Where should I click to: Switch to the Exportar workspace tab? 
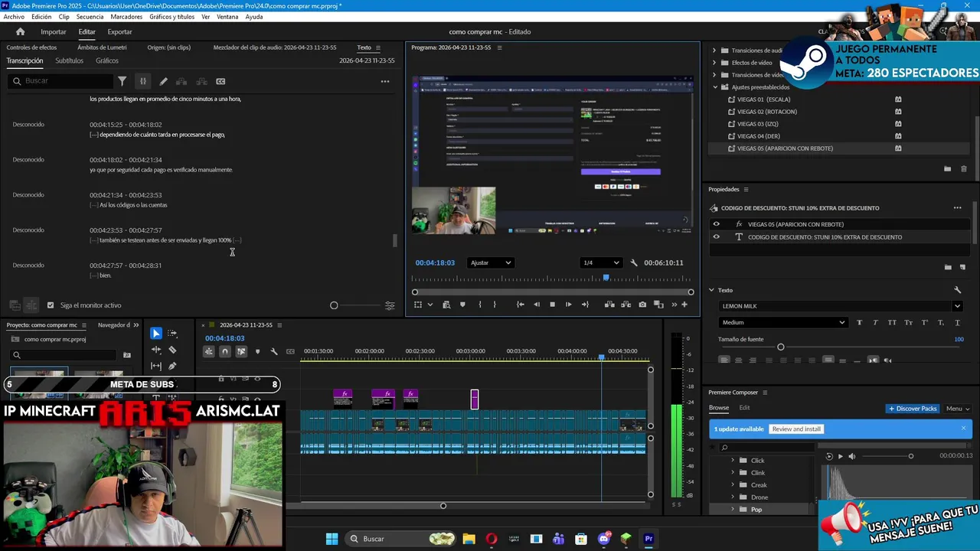(119, 31)
